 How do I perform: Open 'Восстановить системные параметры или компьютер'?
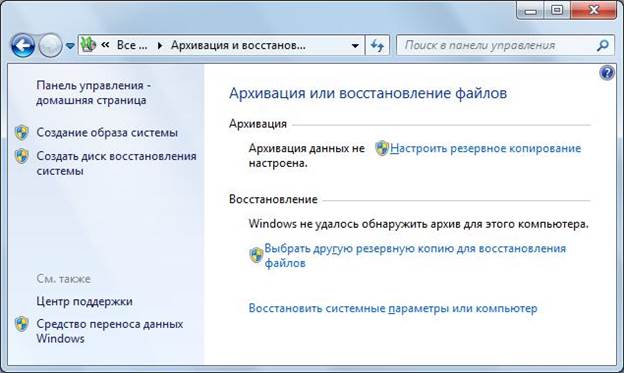click(393, 308)
